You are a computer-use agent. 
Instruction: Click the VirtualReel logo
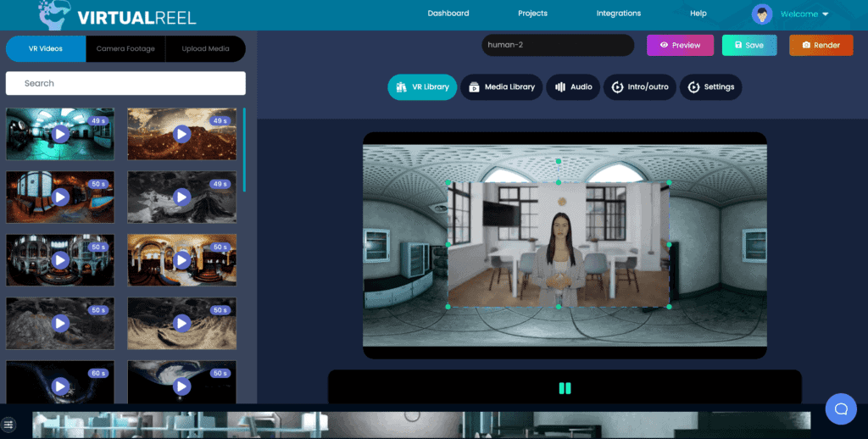[x=117, y=15]
